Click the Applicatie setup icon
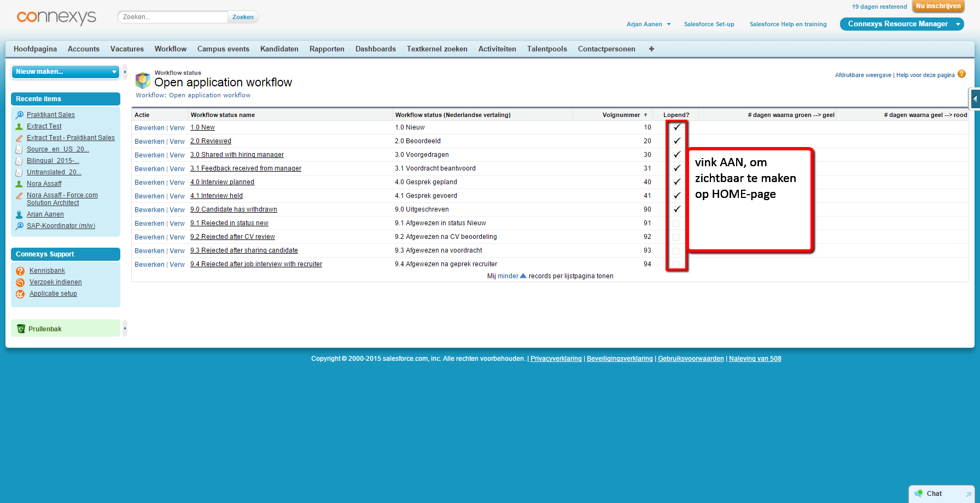 point(20,294)
